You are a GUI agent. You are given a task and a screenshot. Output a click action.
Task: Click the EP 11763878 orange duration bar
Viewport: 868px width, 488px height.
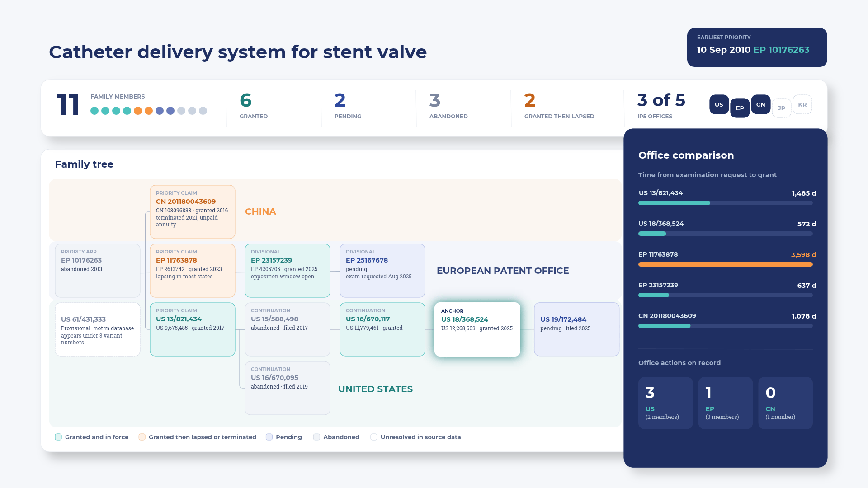pyautogui.click(x=726, y=264)
